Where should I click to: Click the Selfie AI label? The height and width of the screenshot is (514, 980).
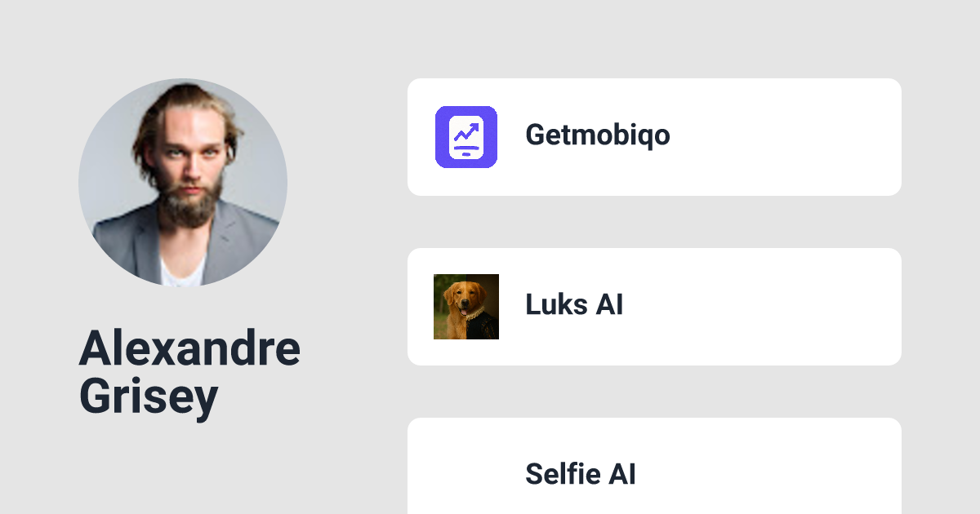click(581, 474)
